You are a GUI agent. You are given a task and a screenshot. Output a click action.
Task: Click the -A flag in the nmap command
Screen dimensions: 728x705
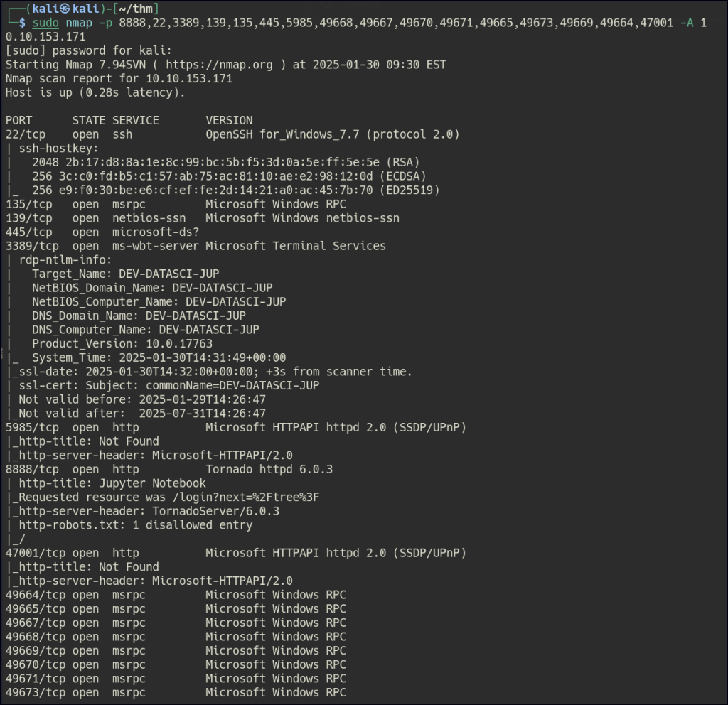686,23
